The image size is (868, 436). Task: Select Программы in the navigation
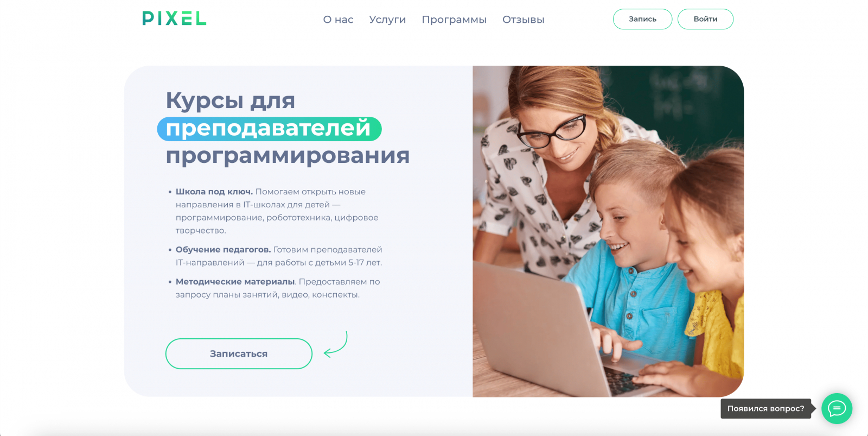click(454, 20)
